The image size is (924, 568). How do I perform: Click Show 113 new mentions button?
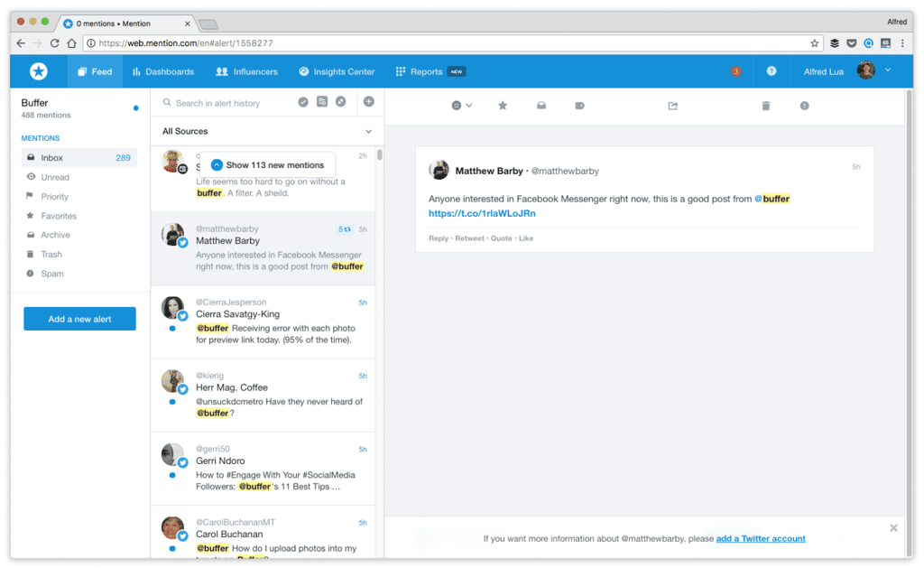[x=268, y=164]
